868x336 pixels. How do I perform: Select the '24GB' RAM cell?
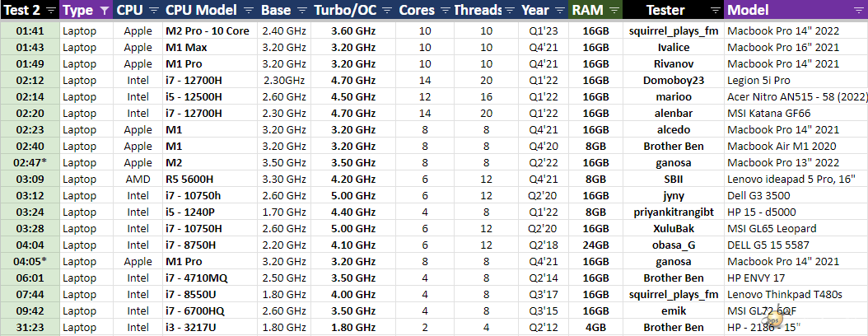tap(595, 245)
